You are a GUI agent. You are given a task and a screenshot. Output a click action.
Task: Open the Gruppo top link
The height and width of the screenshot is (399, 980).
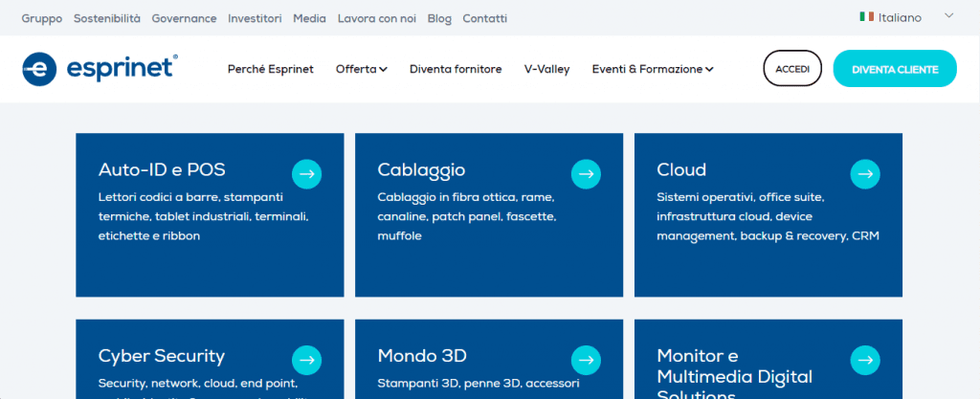42,19
